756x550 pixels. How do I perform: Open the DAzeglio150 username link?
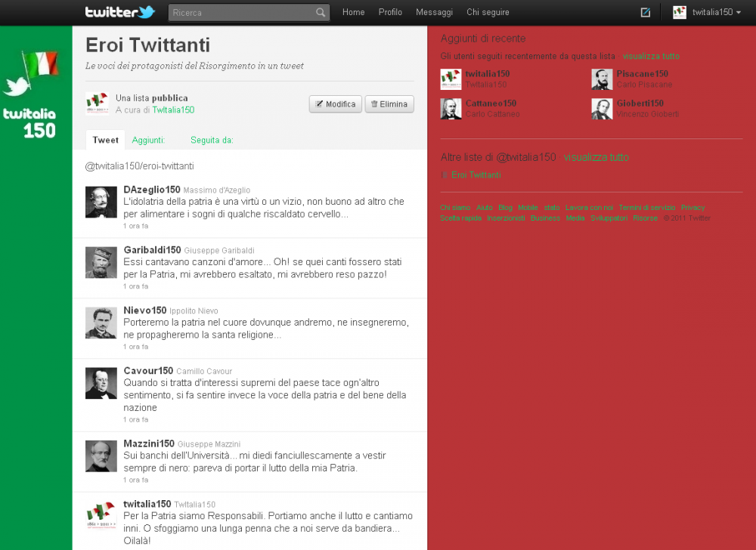[152, 190]
